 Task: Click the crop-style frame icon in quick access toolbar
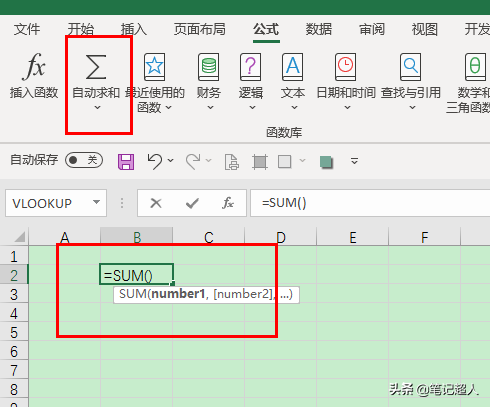[x=260, y=162]
